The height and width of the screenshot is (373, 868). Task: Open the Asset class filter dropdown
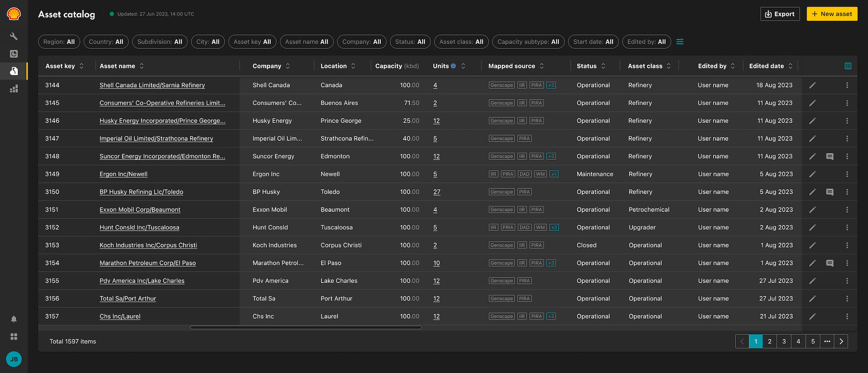[462, 42]
